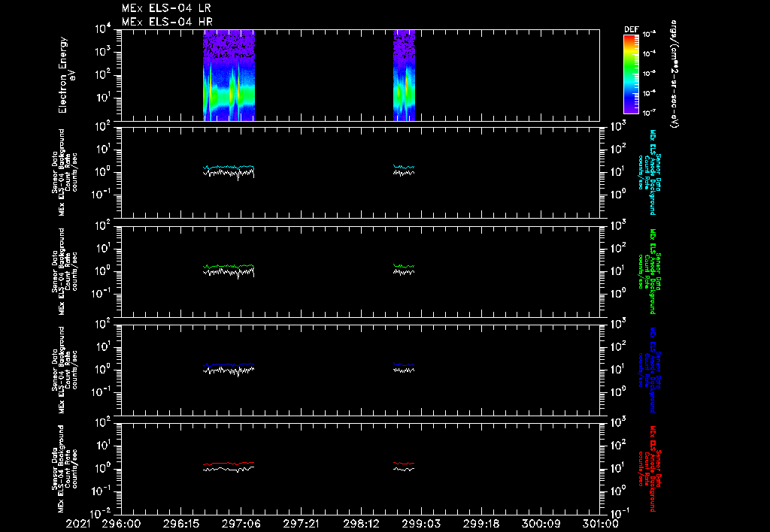Click the green right-side axis label
Screen dimensions: 770x532
[649, 271]
